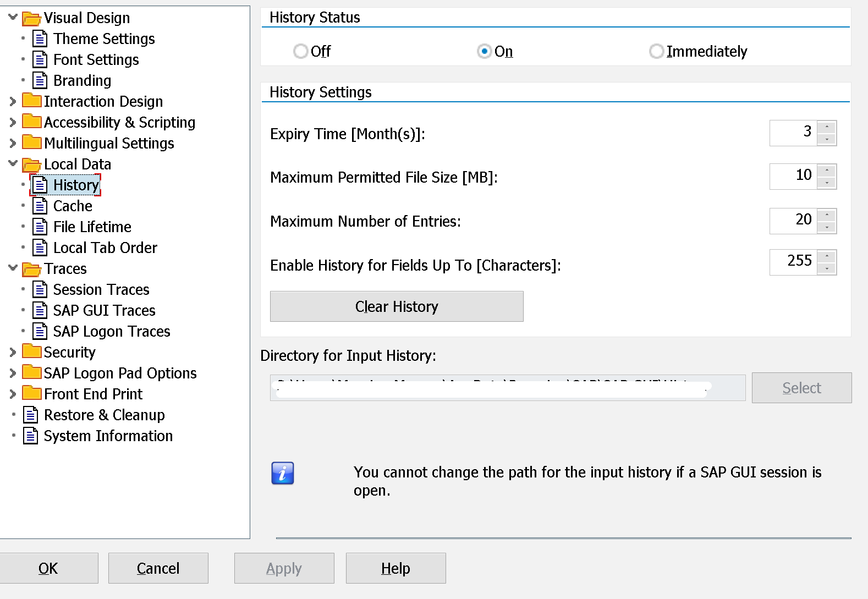Image resolution: width=868 pixels, height=599 pixels.
Task: Open the File Lifetime settings page
Action: [92, 227]
